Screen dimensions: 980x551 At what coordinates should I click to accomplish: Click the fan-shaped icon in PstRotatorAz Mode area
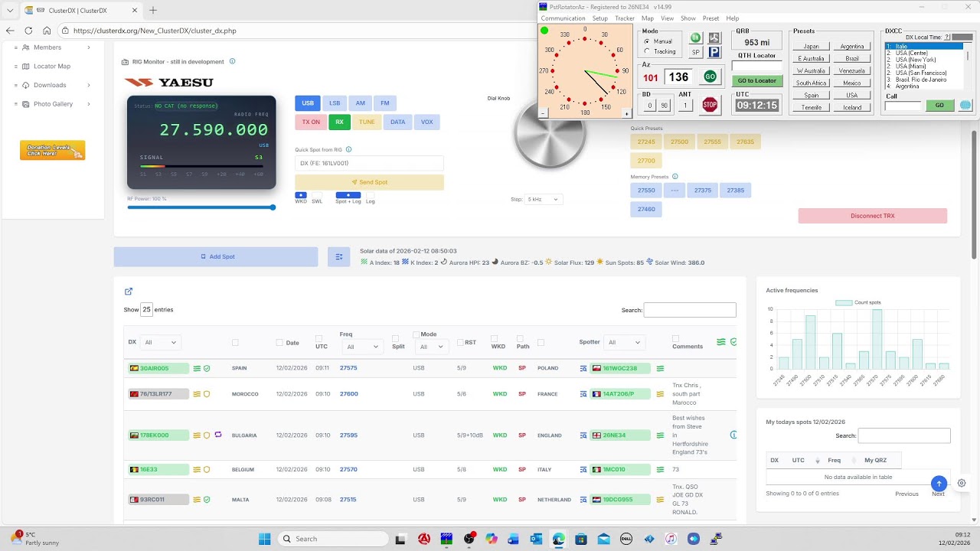pyautogui.click(x=714, y=37)
